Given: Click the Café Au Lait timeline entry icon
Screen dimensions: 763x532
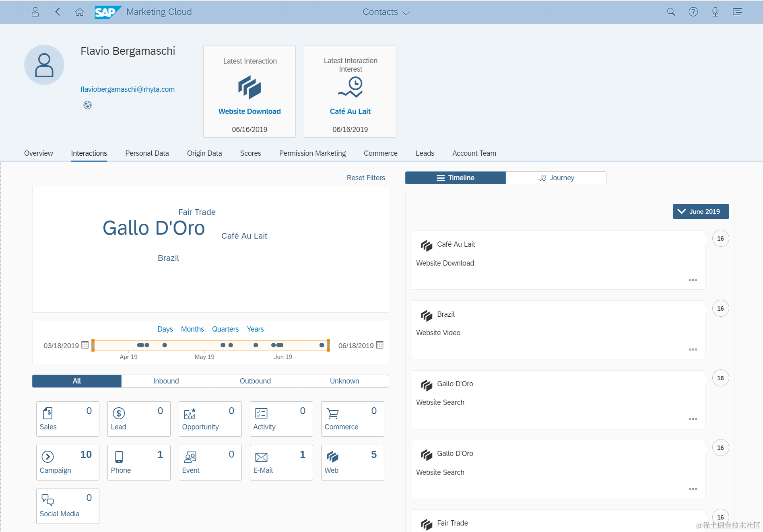Looking at the screenshot, I should (x=427, y=245).
